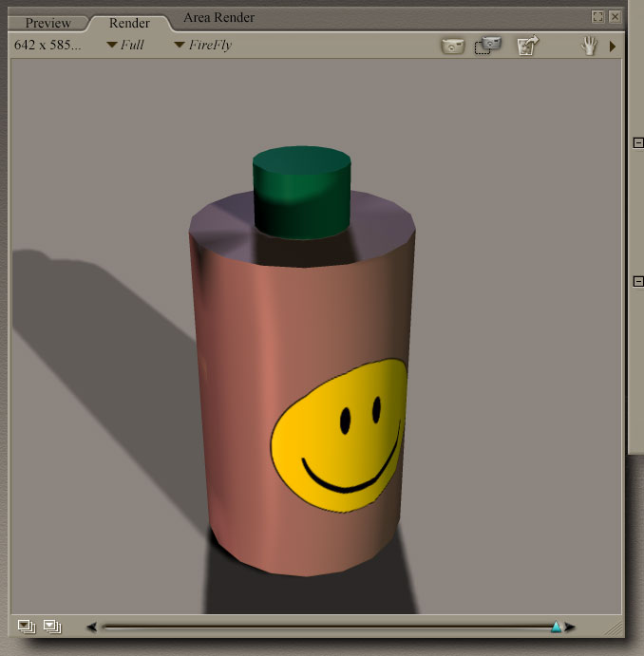Open the Full render size dropdown
Viewport: 644px width, 656px height.
coord(125,45)
